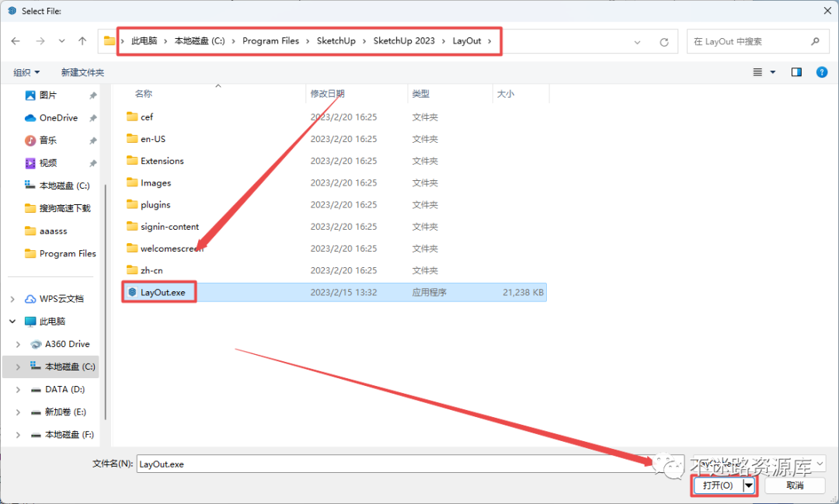839x504 pixels.
Task: Select the welcomescreen folder
Action: click(x=171, y=249)
